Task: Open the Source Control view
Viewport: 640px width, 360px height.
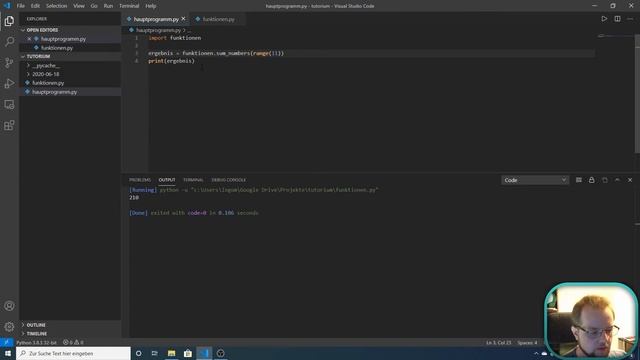Action: 9,62
